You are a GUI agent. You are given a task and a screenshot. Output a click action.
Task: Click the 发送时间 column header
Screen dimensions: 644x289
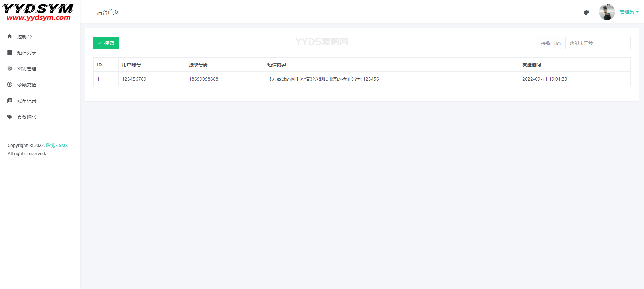(x=531, y=65)
